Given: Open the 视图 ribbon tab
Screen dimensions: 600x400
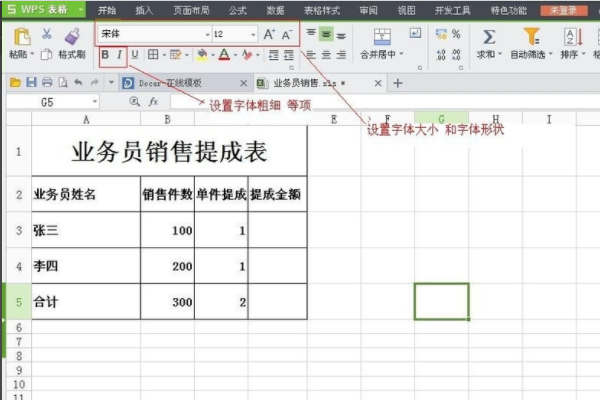Looking at the screenshot, I should (406, 10).
